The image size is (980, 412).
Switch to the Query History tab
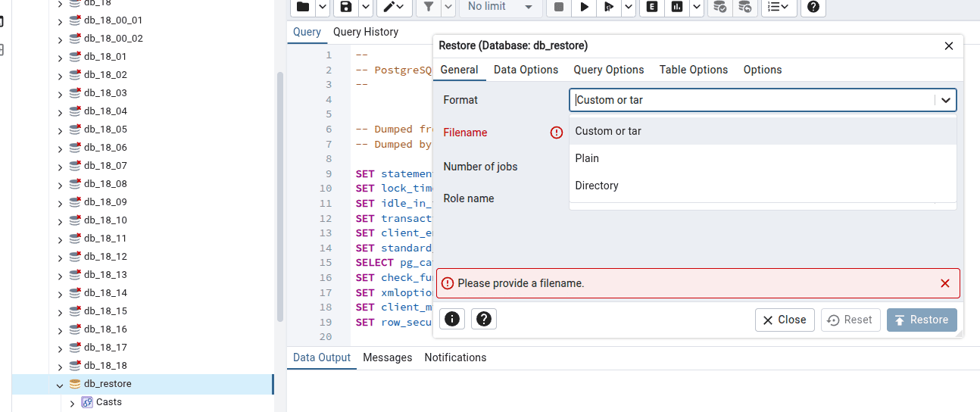(366, 32)
